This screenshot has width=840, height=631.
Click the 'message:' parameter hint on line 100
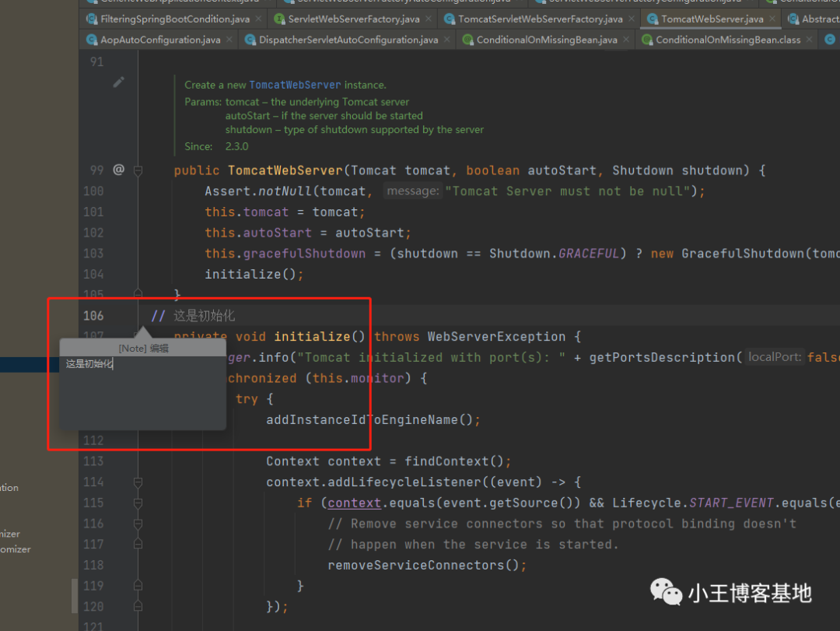pyautogui.click(x=412, y=191)
